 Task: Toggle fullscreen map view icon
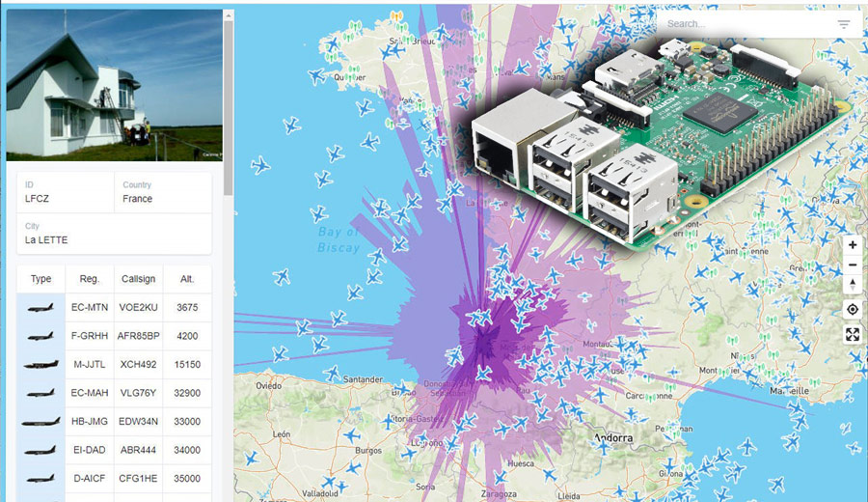853,334
